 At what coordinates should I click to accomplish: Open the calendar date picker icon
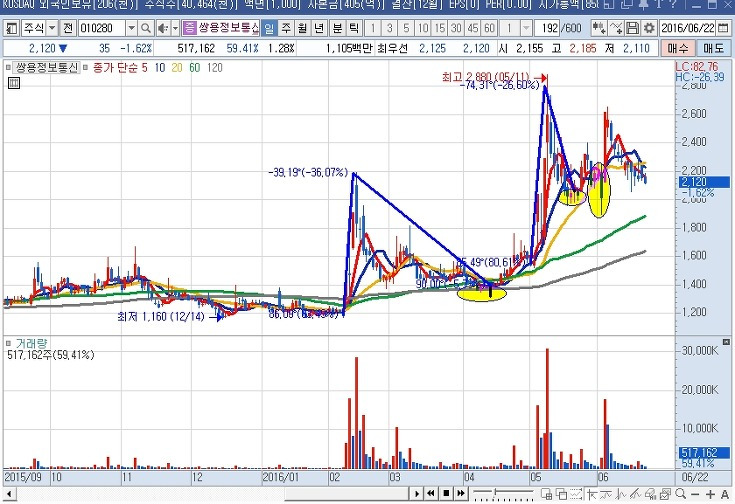pyautogui.click(x=723, y=29)
